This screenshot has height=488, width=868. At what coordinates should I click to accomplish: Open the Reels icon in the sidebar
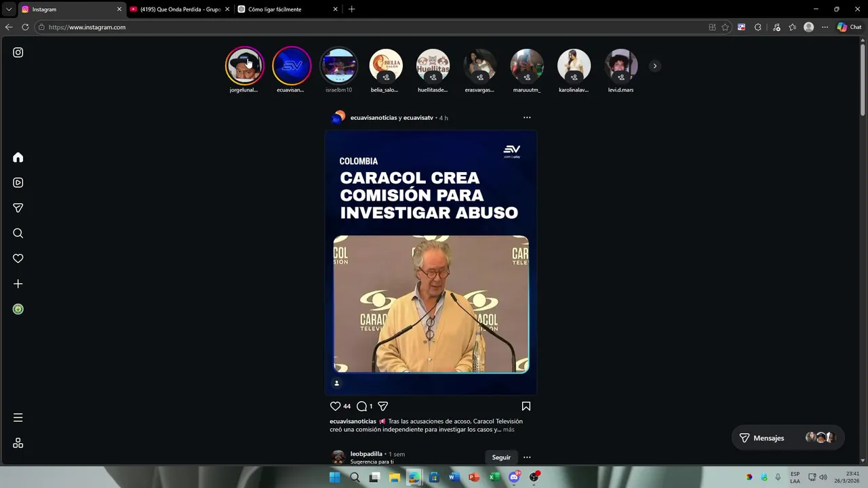click(18, 182)
